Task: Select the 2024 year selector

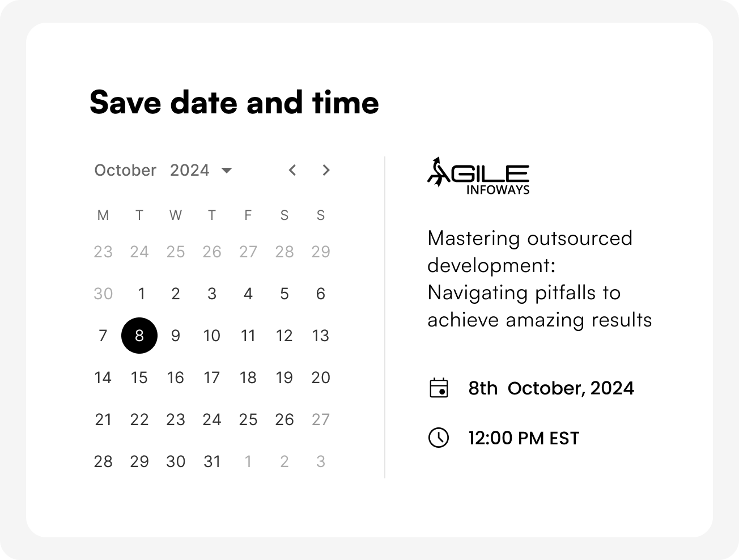Action: tap(190, 170)
